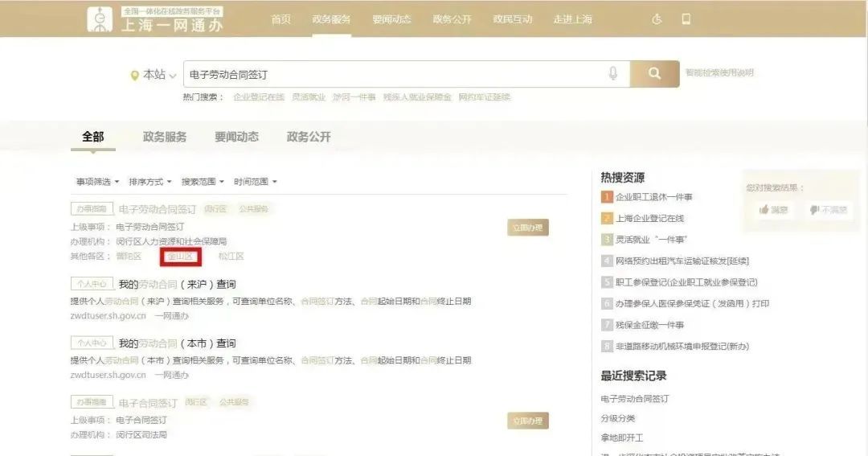Open the 排序方式 sort dropdown
Image resolution: width=868 pixels, height=456 pixels.
pyautogui.click(x=150, y=182)
